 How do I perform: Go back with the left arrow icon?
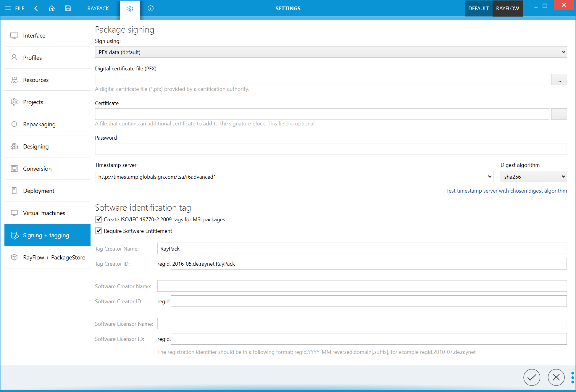36,8
